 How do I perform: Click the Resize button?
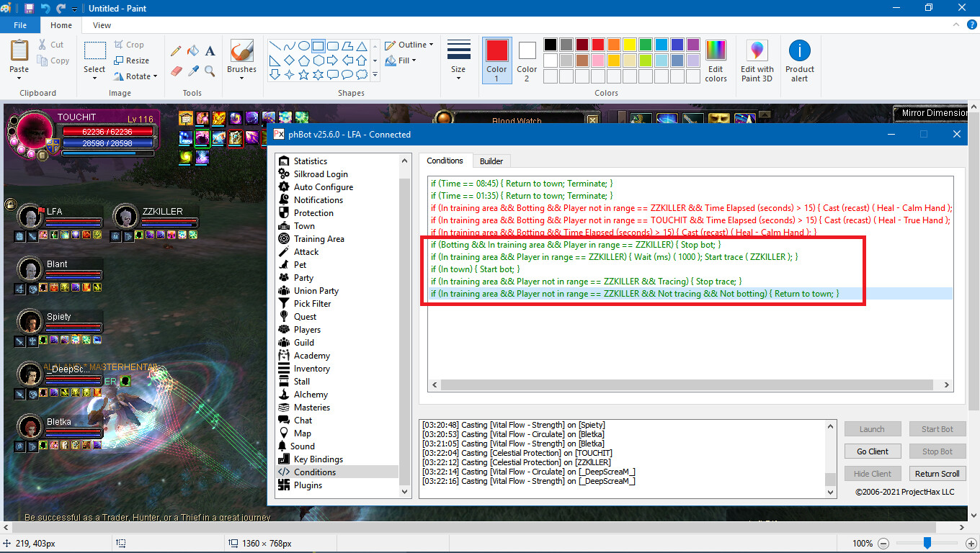pos(132,60)
